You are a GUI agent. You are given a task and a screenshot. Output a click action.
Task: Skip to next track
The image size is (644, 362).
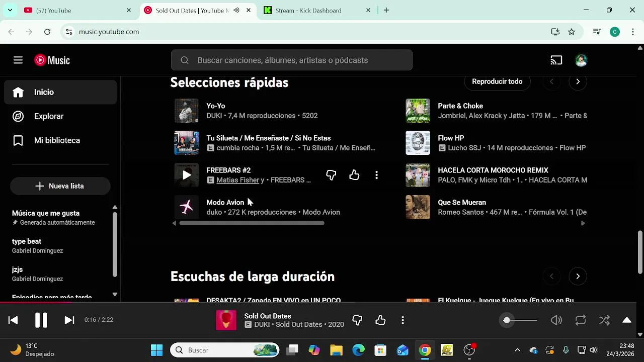69,320
